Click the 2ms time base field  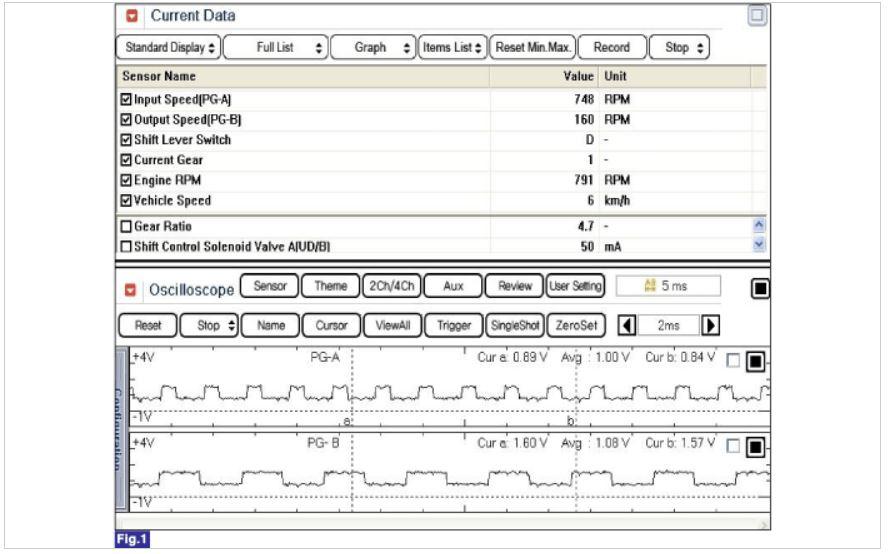tap(668, 326)
